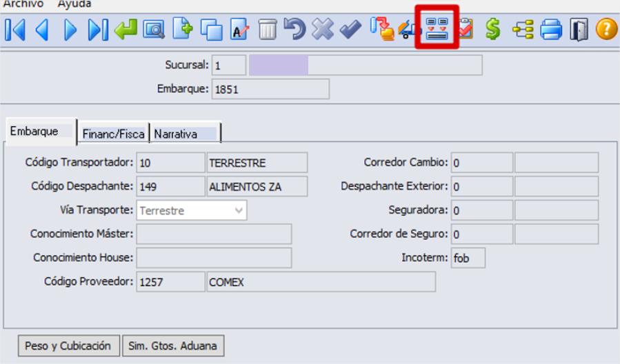Click the Conocimiento Máster field
The height and width of the screenshot is (364, 620).
point(214,234)
